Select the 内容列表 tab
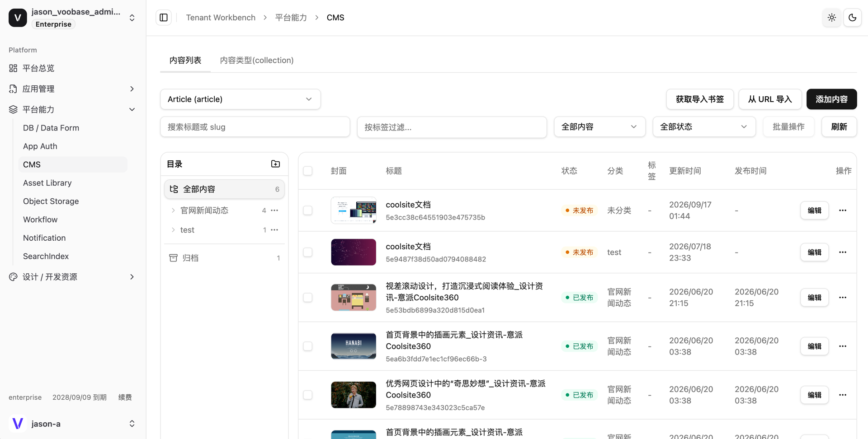 [x=185, y=61]
